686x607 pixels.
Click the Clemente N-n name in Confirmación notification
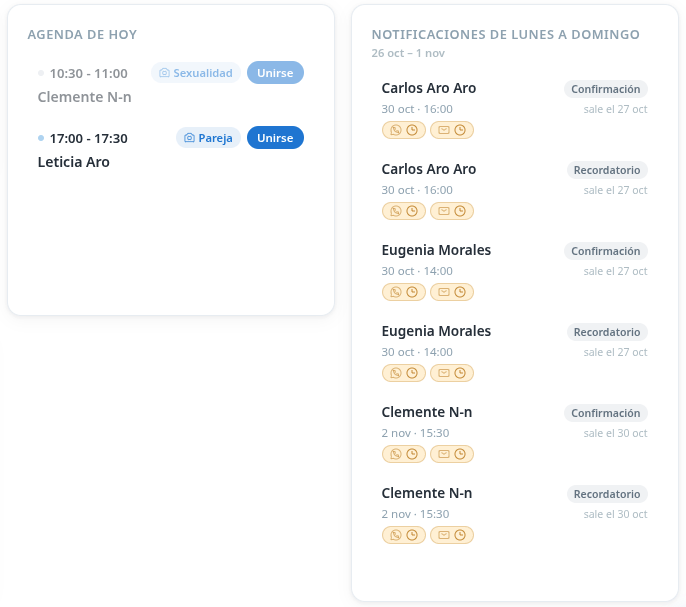[x=427, y=412]
